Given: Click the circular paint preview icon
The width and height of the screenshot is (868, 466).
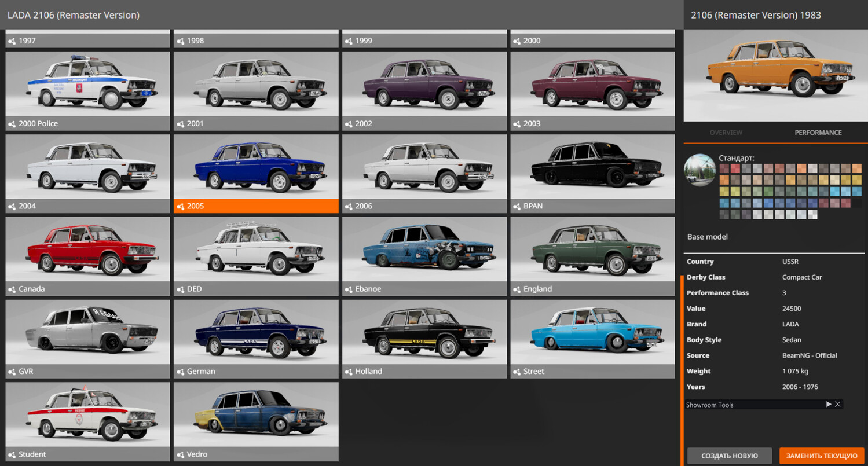Looking at the screenshot, I should tap(699, 170).
